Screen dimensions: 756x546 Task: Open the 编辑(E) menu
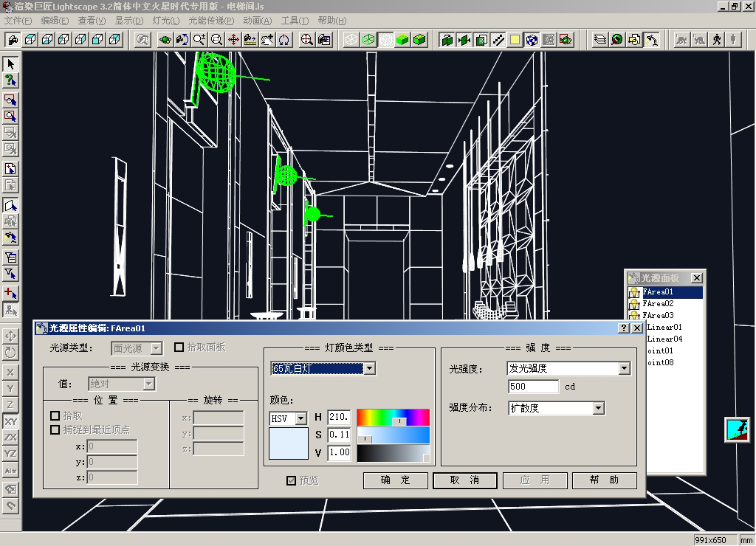[55, 21]
